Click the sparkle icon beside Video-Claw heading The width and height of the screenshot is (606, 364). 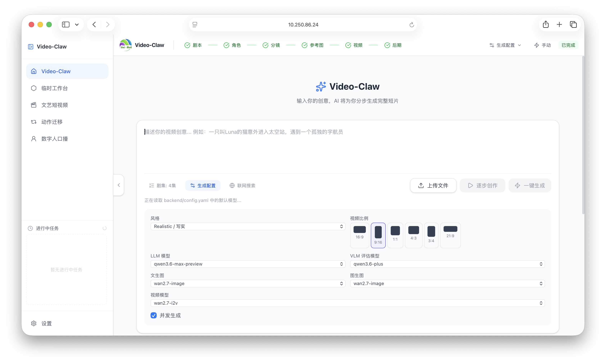321,87
